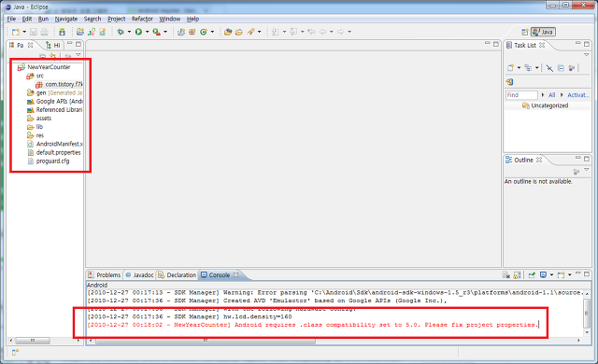This screenshot has width=598, height=364.
Task: Open the Search dropdown arrow
Action: (x=260, y=32)
